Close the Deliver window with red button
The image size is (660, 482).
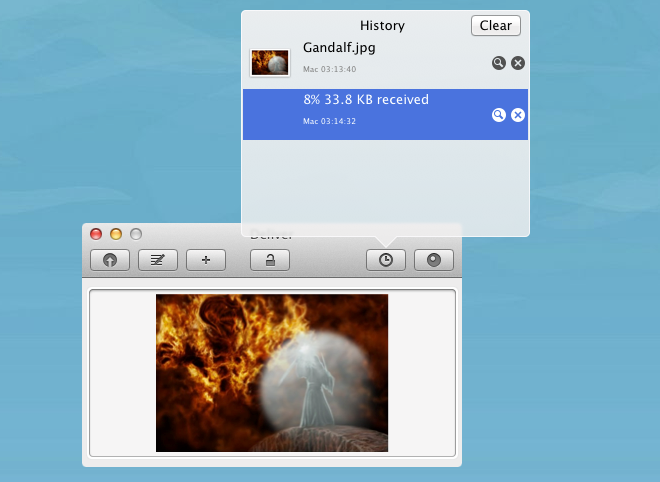coord(96,234)
